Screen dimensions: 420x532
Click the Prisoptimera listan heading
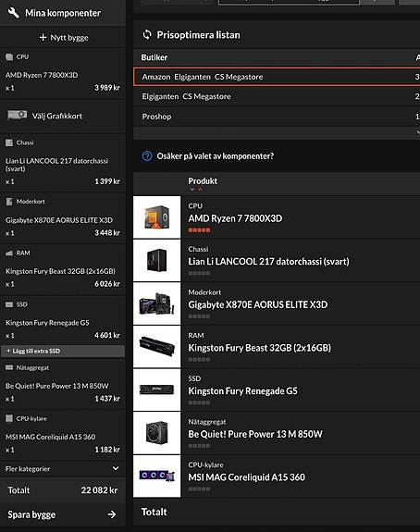[199, 35]
